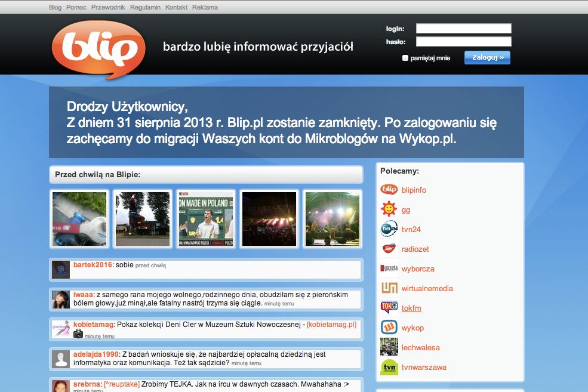Open srebrna's avatar picture
Image resolution: width=588 pixels, height=392 pixels.
pyautogui.click(x=61, y=386)
